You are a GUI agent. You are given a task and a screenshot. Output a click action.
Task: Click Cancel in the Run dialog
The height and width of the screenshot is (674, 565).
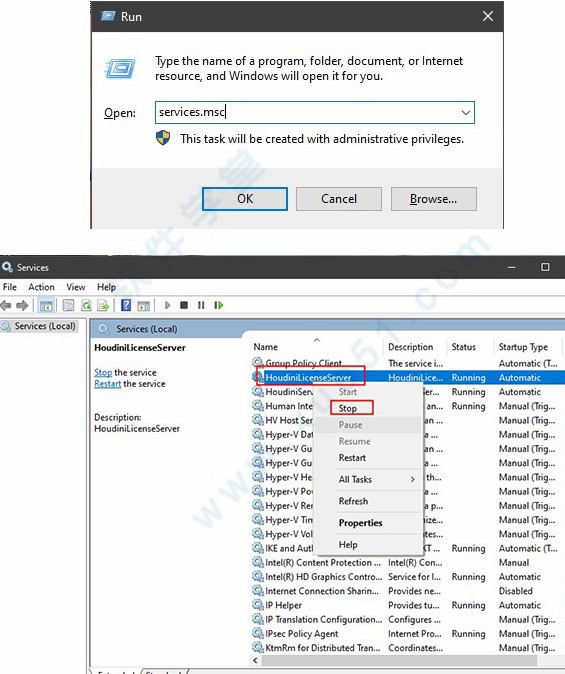click(339, 199)
